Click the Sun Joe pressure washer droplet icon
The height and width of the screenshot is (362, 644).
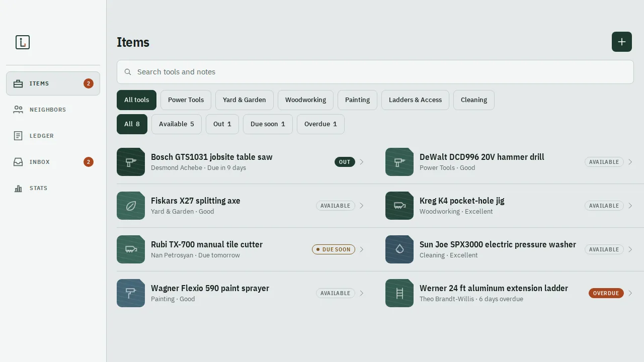[399, 249]
